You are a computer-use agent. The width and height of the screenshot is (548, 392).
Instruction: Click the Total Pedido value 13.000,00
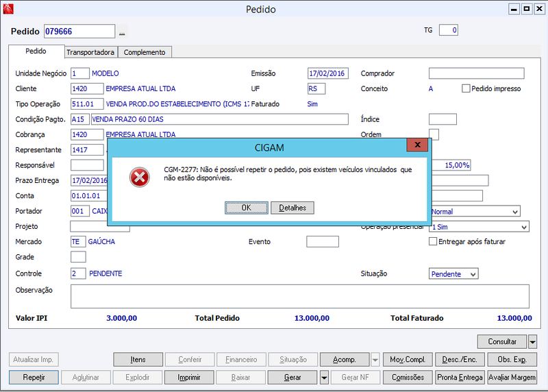(x=312, y=318)
